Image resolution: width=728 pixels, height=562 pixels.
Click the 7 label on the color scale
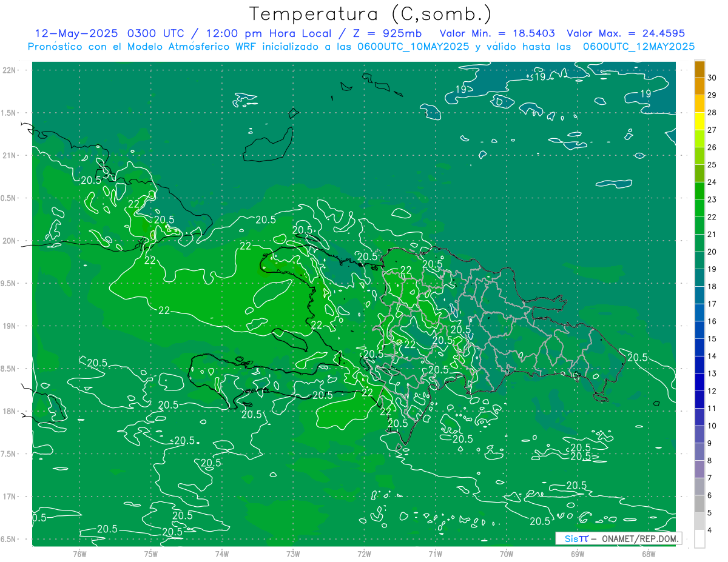pos(710,478)
